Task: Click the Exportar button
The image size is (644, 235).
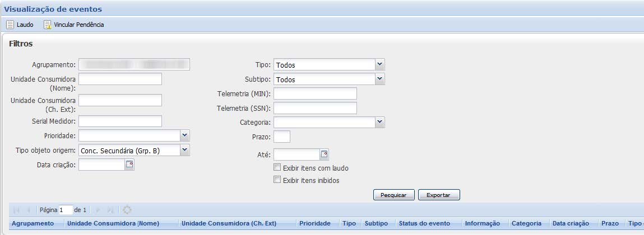Action: coord(439,195)
